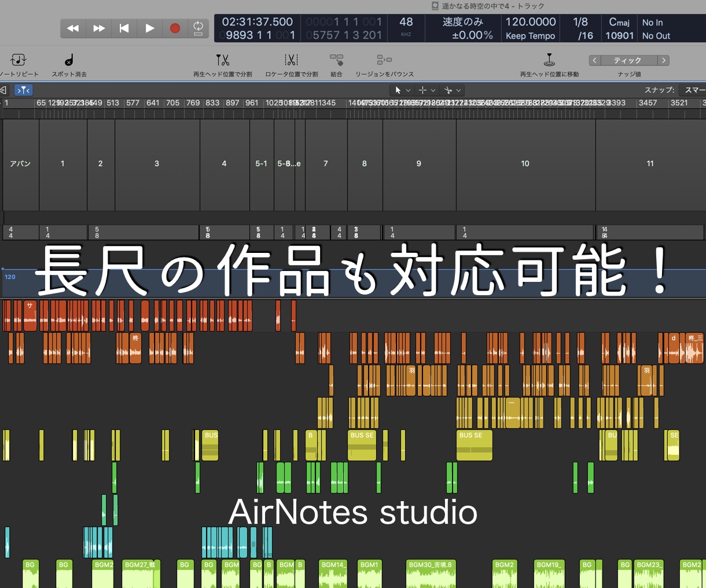Select marker 9 in the marker track
The height and width of the screenshot is (588, 706).
pyautogui.click(x=419, y=164)
